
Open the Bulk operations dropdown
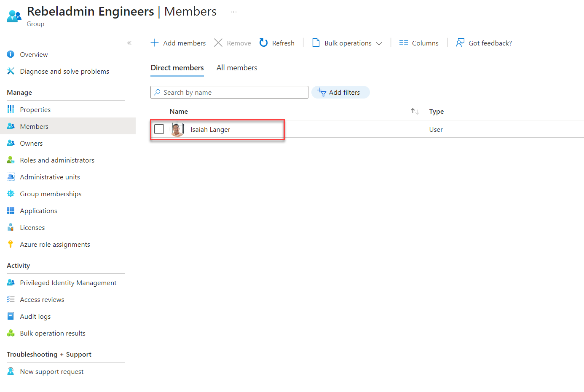(348, 43)
